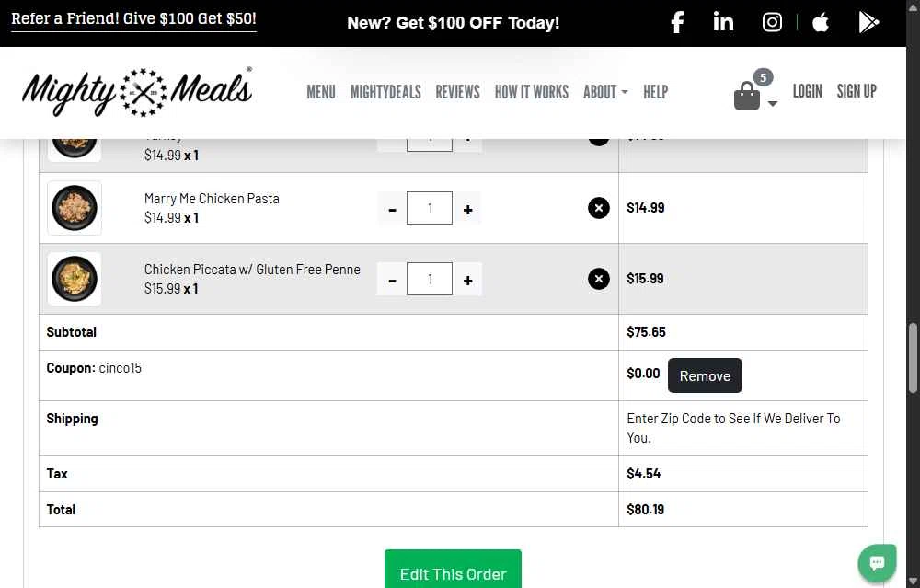Remove Marry Me Chicken Pasta from cart
The width and height of the screenshot is (920, 588).
click(599, 208)
